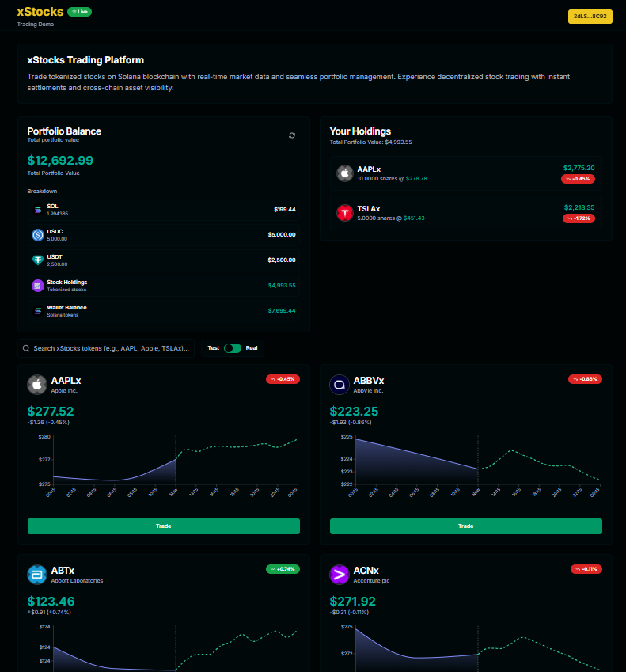The image size is (626, 672).
Task: Click the $4,993.55 Stock Holdings value
Action: (x=282, y=286)
